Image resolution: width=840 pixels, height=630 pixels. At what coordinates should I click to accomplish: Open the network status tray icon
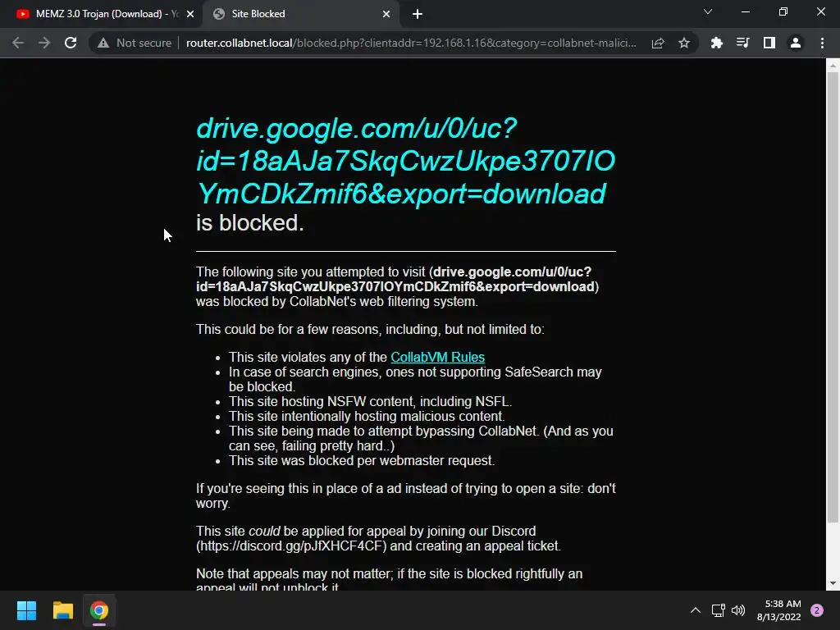718,610
